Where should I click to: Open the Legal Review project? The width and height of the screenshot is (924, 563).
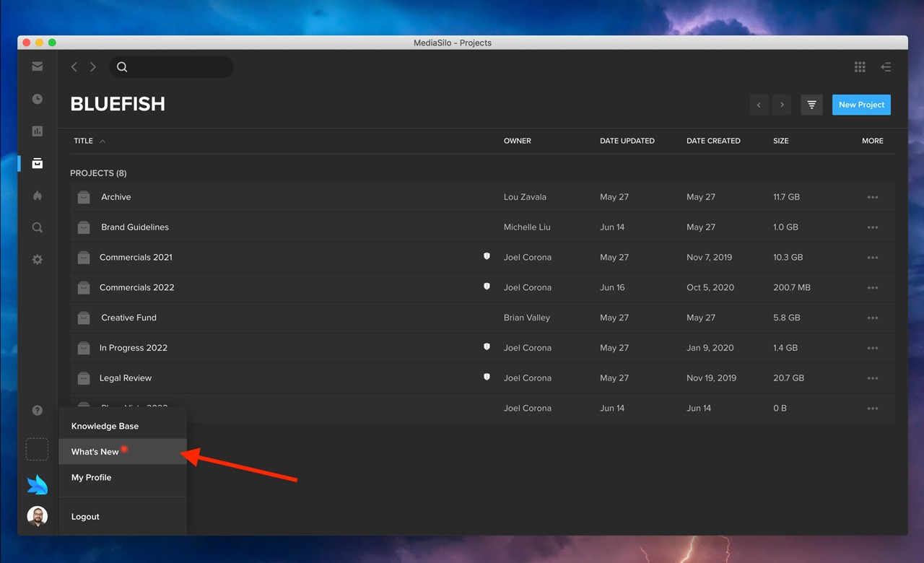point(126,378)
